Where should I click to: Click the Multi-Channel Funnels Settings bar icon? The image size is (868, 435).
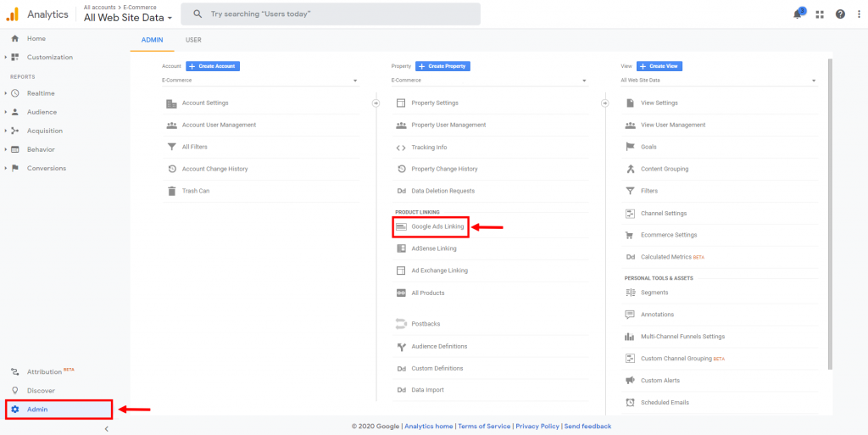click(630, 337)
